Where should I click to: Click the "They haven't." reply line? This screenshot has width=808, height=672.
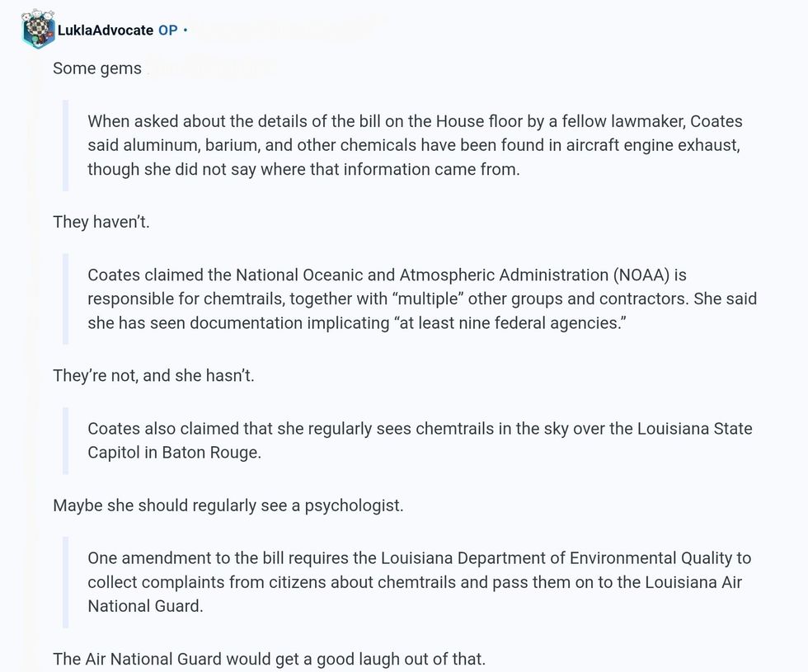click(101, 222)
